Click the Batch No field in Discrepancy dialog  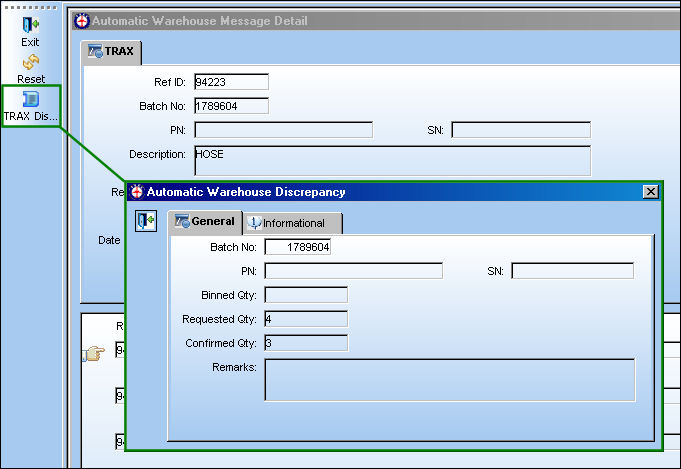point(298,247)
